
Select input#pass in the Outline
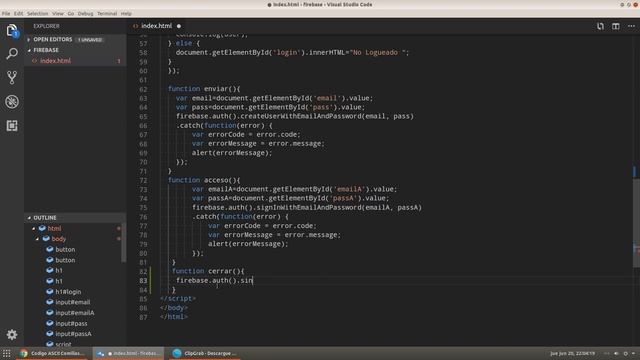(71, 324)
